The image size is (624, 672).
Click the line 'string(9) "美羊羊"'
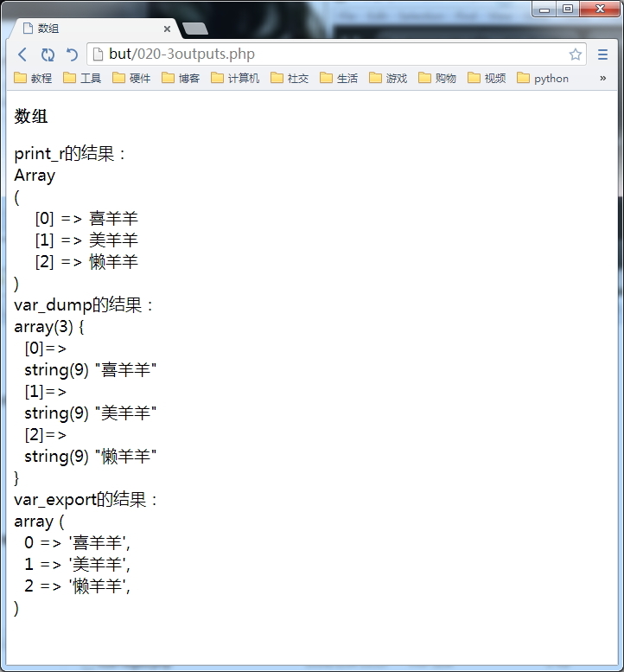click(91, 413)
